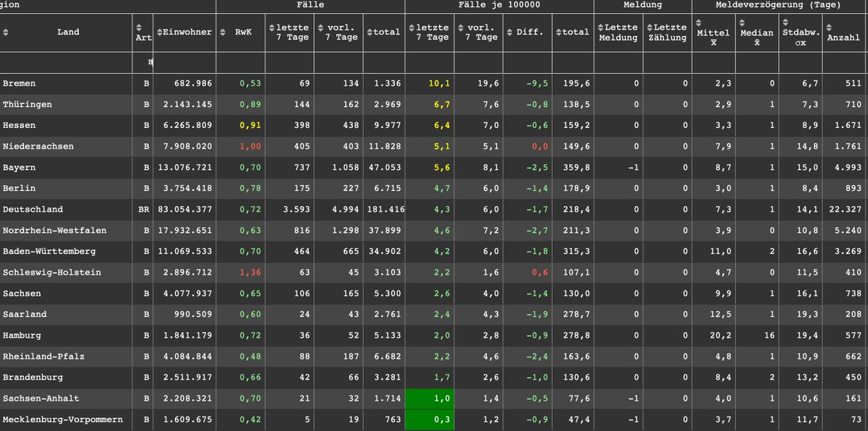The image size is (868, 431).
Task: Click vorl. 7 Tage value 1.298
Action: pyautogui.click(x=344, y=231)
